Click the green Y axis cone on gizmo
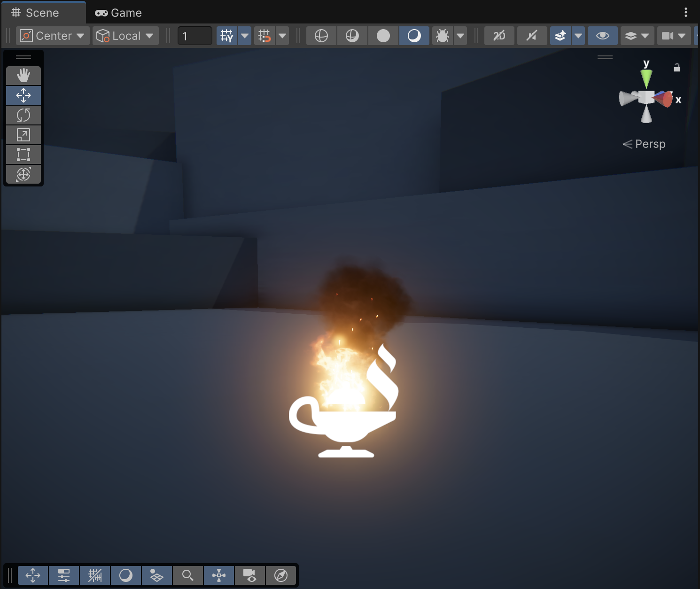The height and width of the screenshot is (589, 700). 646,77
